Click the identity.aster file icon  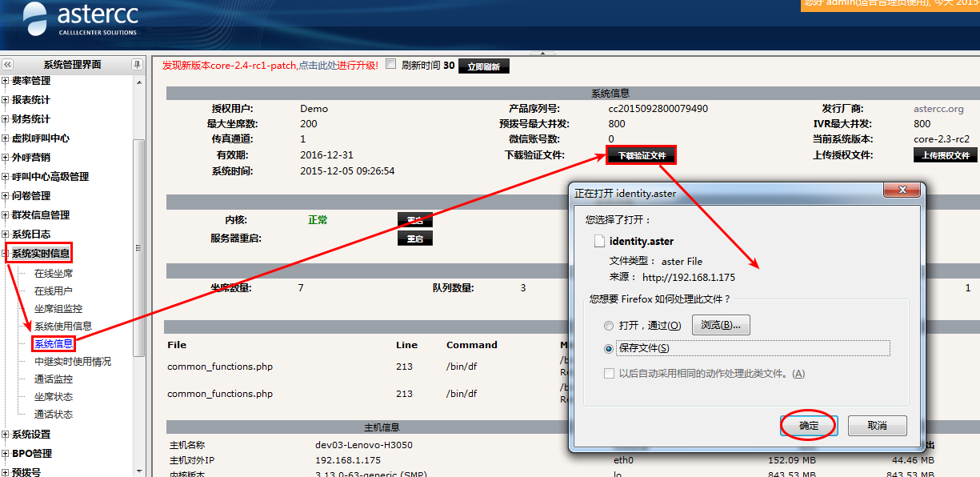[598, 241]
